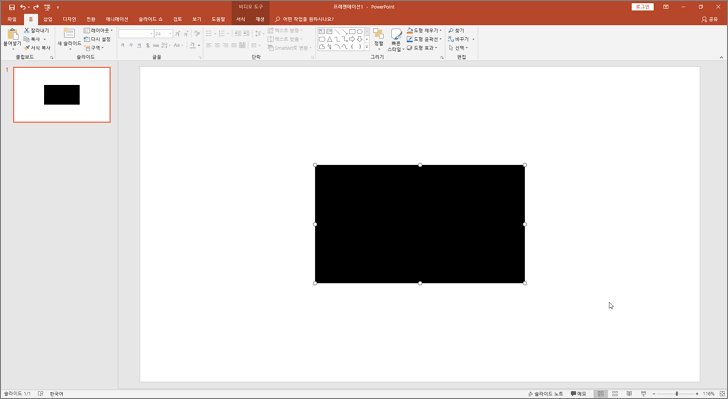
Task: Click the Share (공유) button
Action: click(709, 20)
